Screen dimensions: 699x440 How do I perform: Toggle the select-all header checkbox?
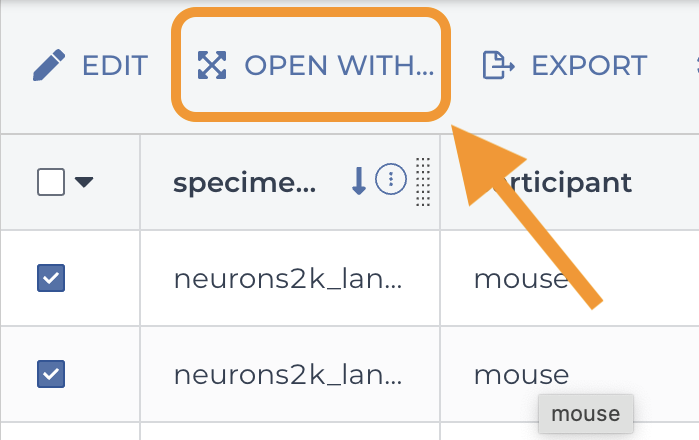51,182
